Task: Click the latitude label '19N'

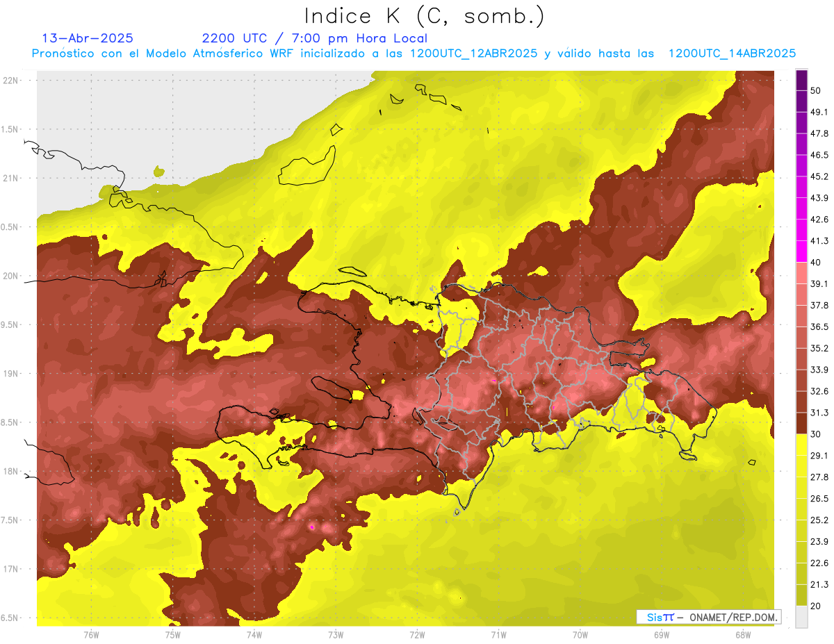Action: 10,374
